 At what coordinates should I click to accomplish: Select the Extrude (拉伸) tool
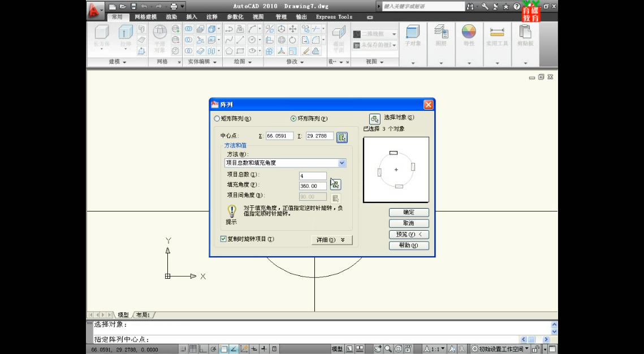(126, 36)
